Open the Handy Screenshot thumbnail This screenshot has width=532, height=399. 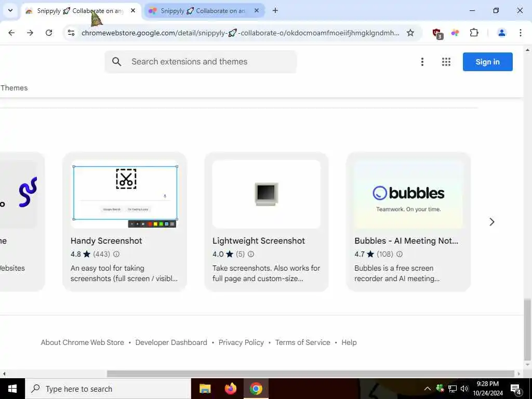point(125,194)
